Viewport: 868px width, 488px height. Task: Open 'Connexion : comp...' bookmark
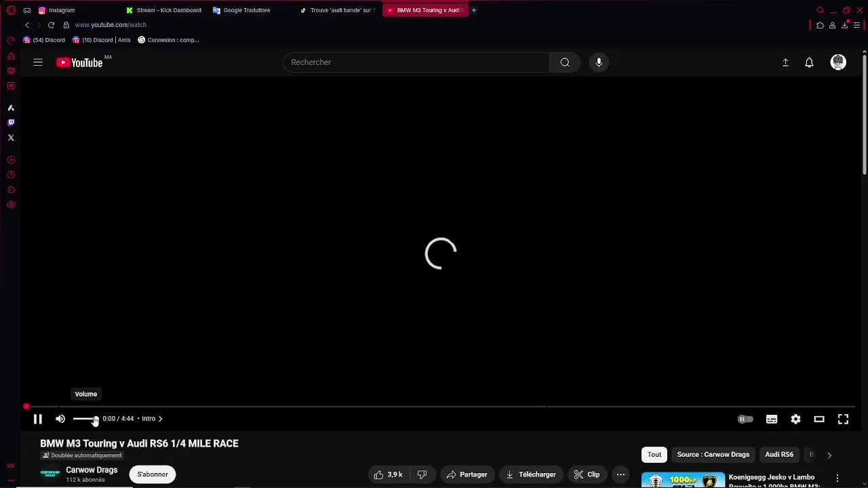tap(168, 40)
